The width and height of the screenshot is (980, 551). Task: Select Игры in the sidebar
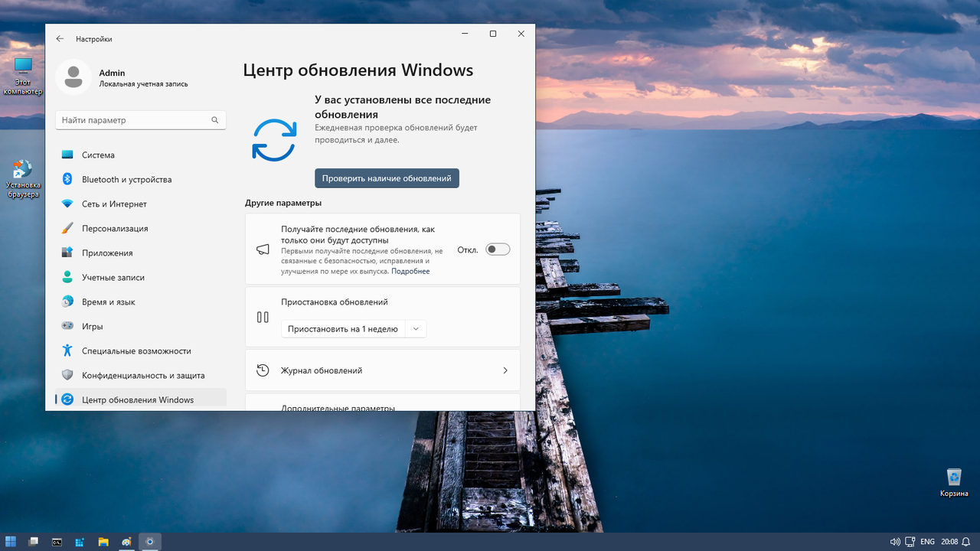click(141, 326)
